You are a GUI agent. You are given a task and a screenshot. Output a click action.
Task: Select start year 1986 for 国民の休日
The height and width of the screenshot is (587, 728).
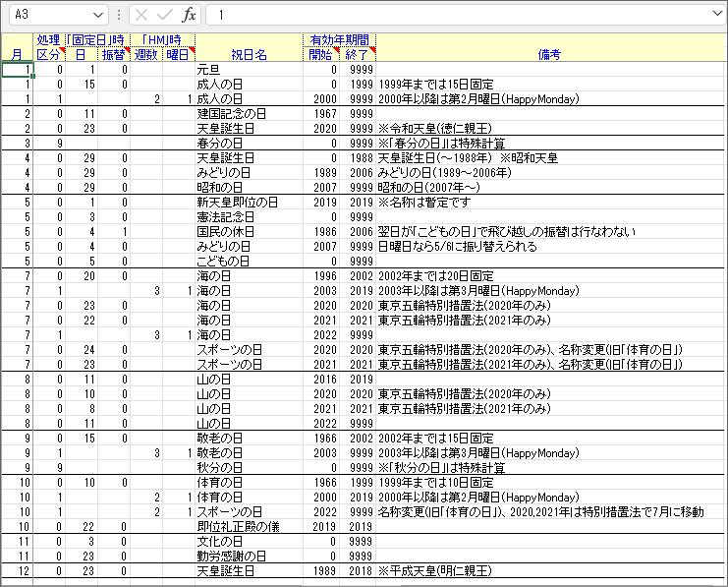[x=321, y=232]
